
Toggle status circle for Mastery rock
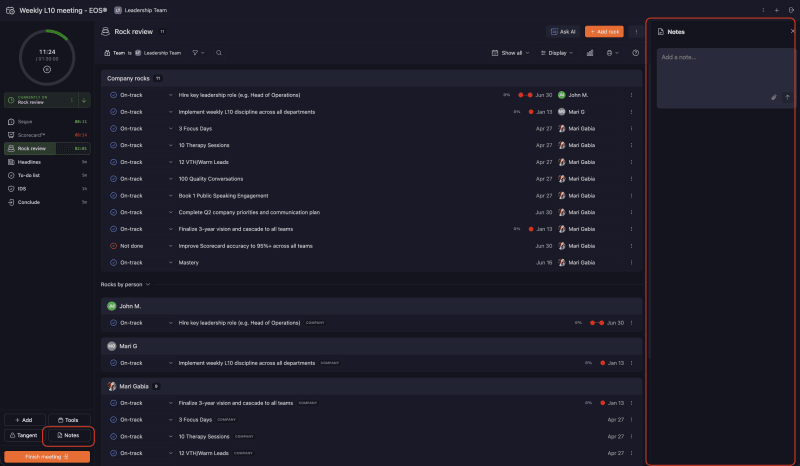point(113,262)
